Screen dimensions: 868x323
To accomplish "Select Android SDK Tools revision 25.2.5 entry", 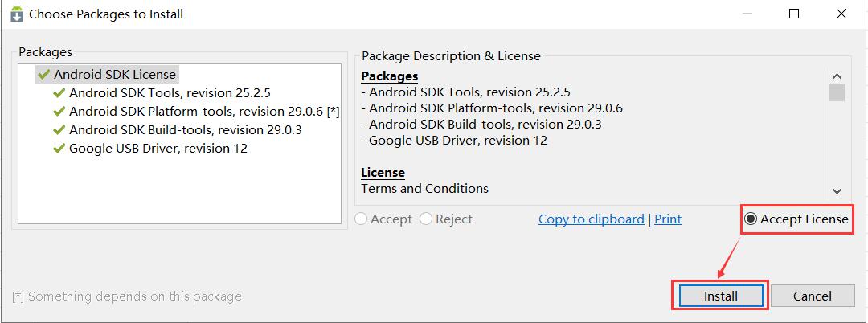I will click(170, 93).
